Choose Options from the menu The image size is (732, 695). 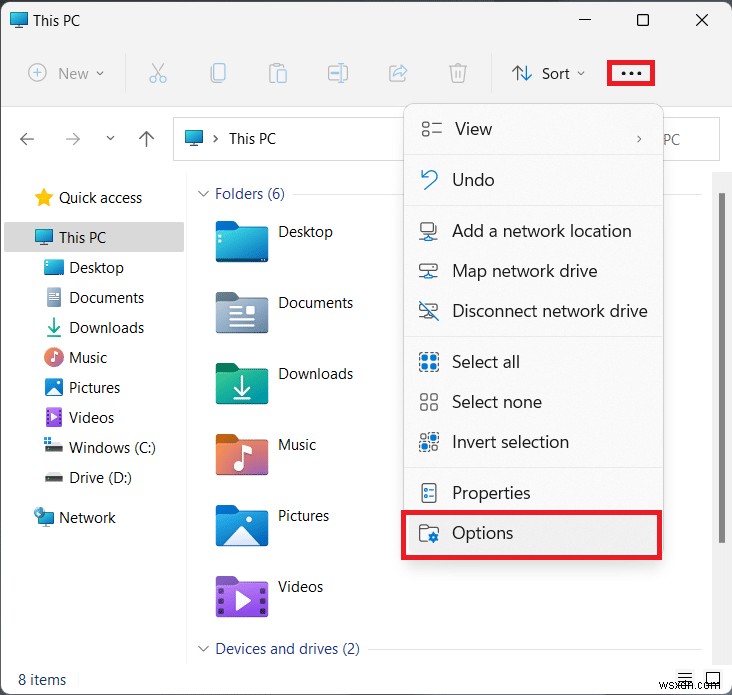click(531, 534)
